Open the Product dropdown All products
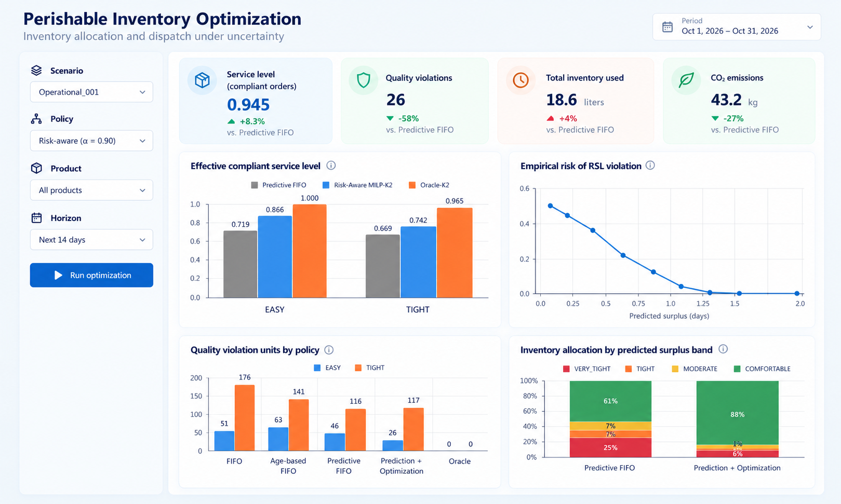Viewport: 841px width, 504px height. pos(91,190)
